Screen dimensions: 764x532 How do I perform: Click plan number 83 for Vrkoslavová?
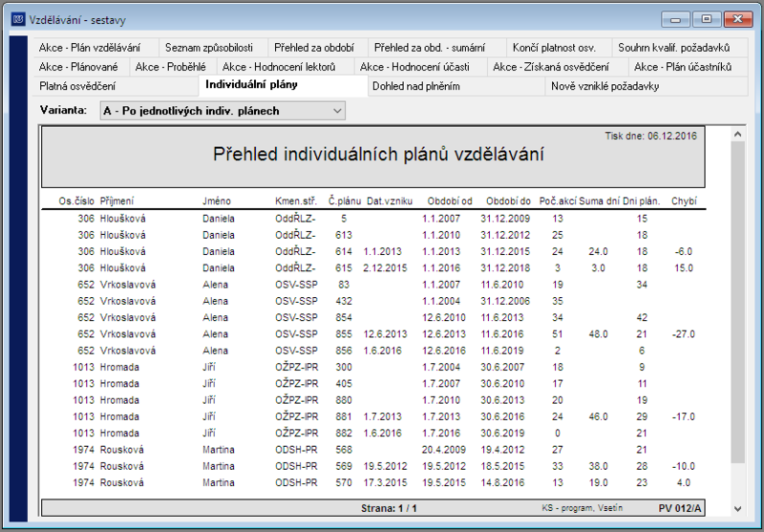pos(344,285)
